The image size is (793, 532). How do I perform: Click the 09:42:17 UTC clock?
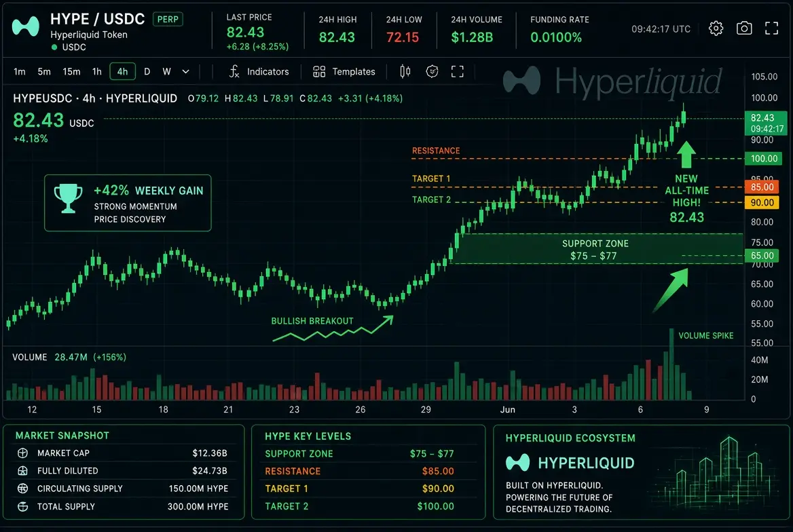(661, 28)
